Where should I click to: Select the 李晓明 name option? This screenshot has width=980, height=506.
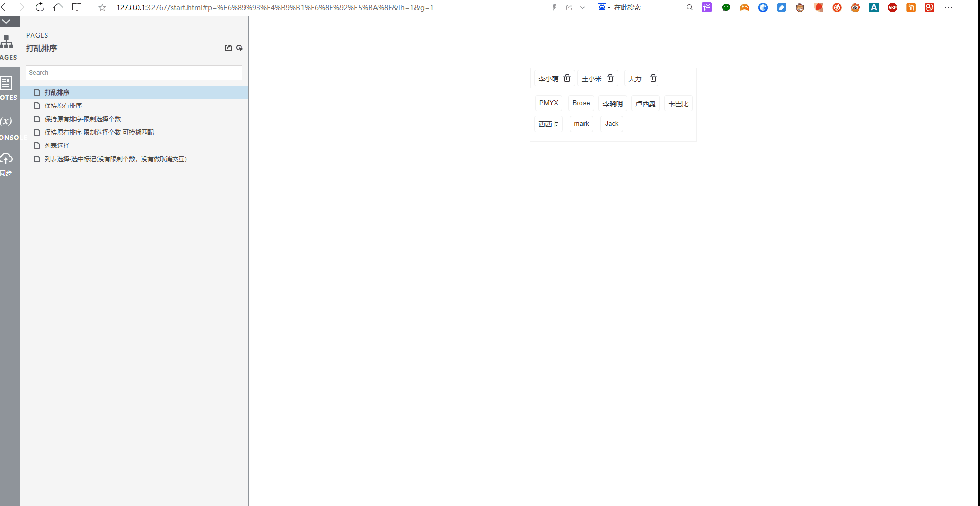point(613,103)
